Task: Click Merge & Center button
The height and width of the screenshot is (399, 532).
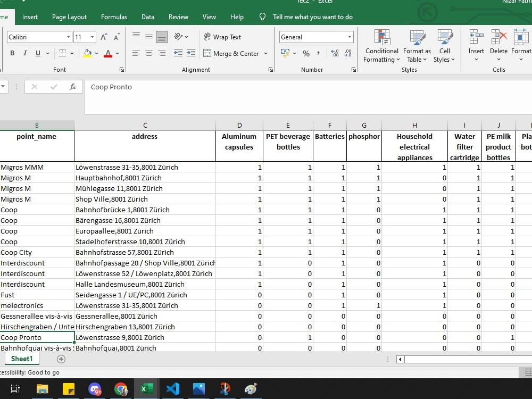Action: (x=231, y=54)
